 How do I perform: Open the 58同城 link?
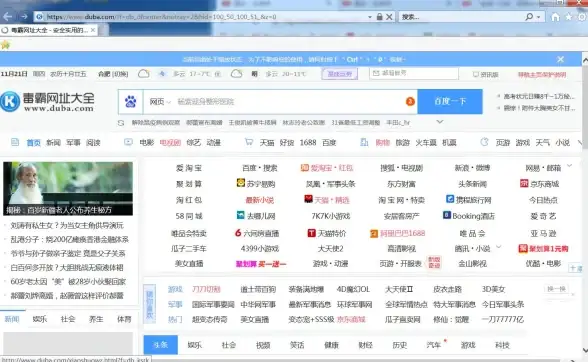click(x=189, y=216)
